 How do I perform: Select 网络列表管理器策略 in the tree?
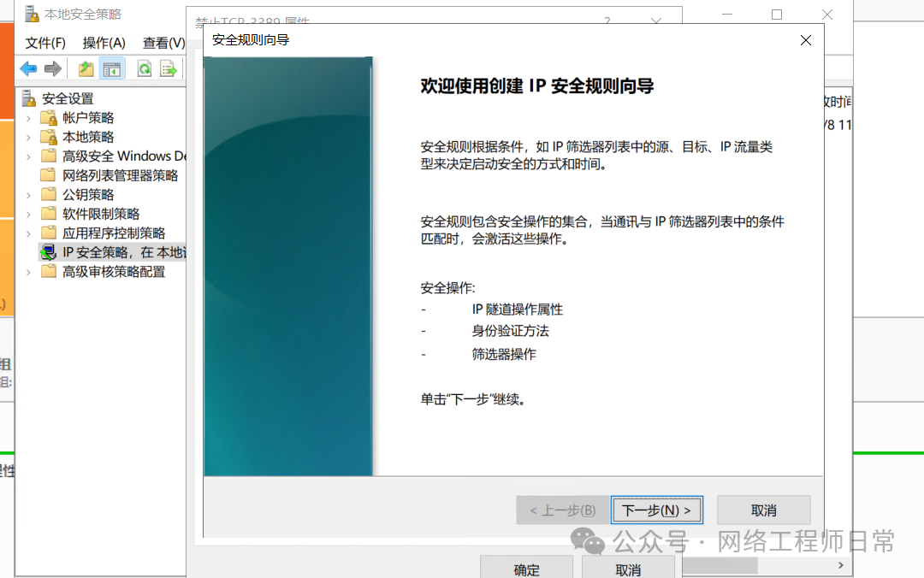(120, 175)
